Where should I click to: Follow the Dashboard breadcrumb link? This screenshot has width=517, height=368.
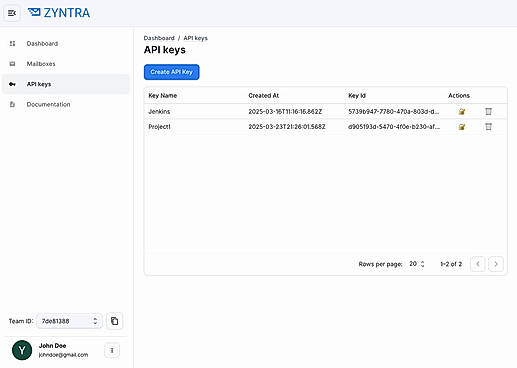click(x=159, y=38)
